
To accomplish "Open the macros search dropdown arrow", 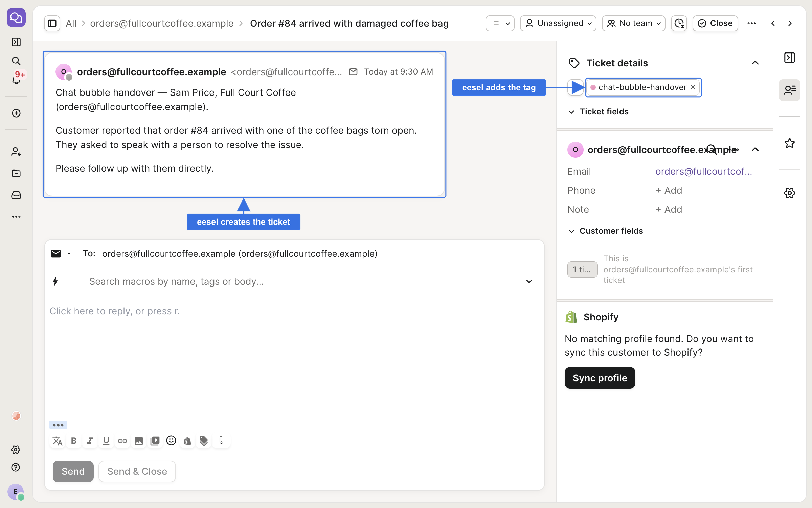I will pyautogui.click(x=529, y=281).
